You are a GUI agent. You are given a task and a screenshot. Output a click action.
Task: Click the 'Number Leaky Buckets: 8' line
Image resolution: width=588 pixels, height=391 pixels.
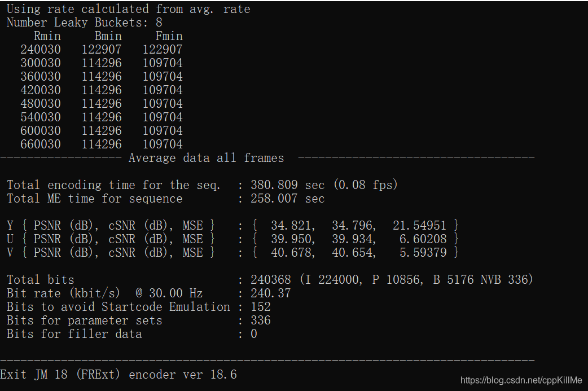[x=85, y=23]
